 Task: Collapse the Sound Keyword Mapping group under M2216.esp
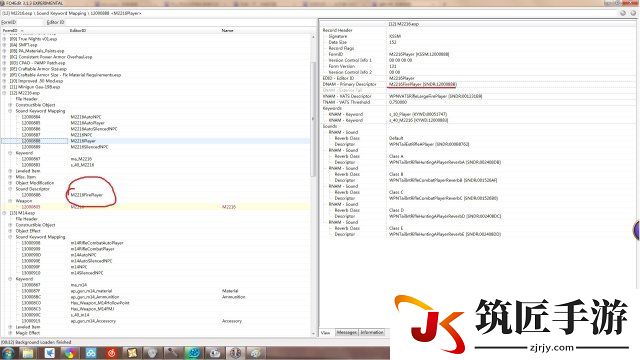click(10, 111)
